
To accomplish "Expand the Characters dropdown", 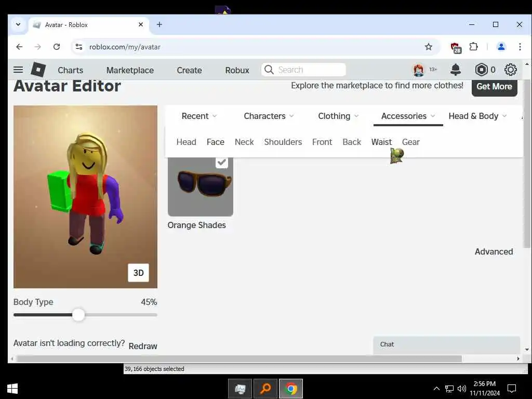I will coord(269,116).
